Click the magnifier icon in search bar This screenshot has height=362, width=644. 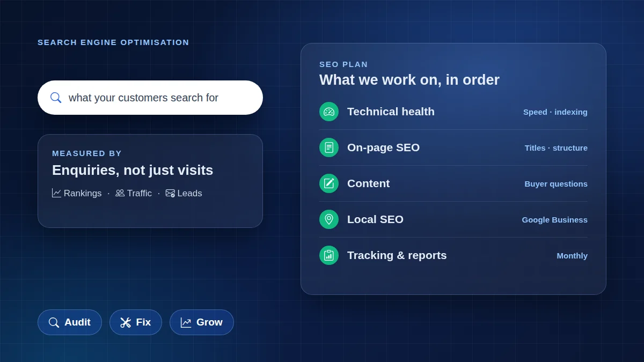point(56,98)
